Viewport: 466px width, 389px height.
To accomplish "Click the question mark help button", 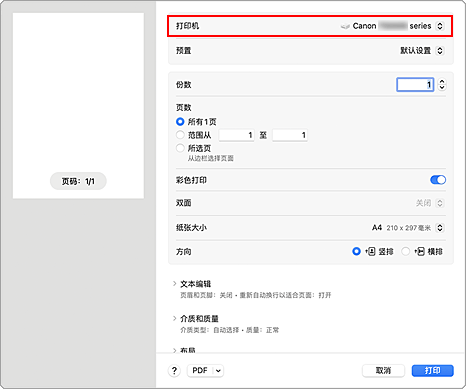I will [174, 371].
